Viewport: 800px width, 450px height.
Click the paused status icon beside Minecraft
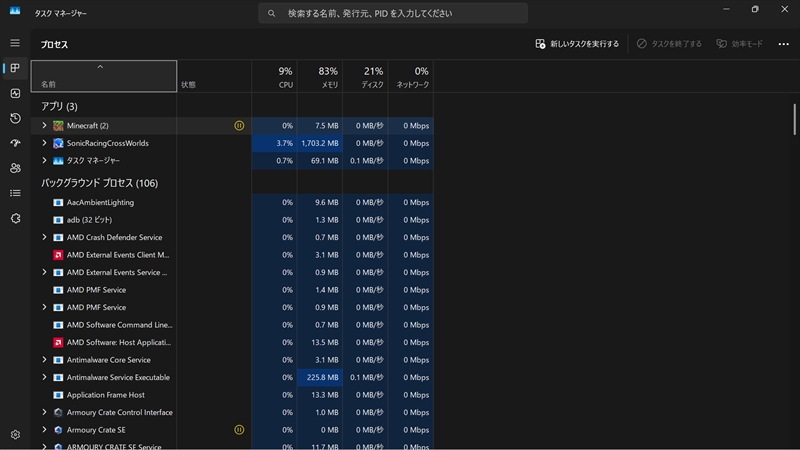(238, 126)
